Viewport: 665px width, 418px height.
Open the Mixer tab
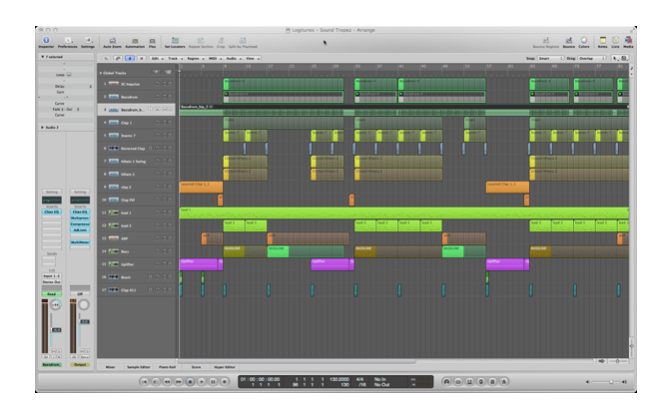point(110,367)
